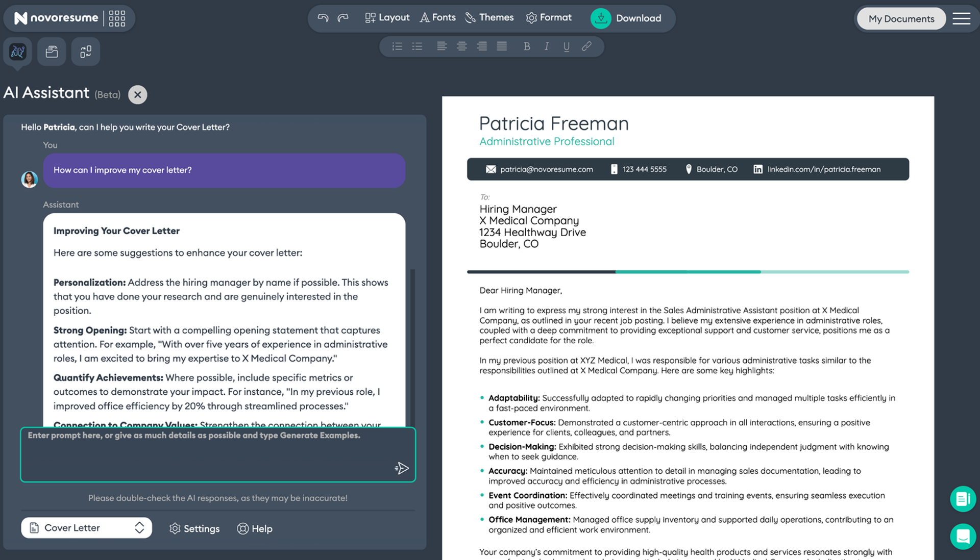Click the Download button
The image size is (980, 560).
(x=627, y=18)
